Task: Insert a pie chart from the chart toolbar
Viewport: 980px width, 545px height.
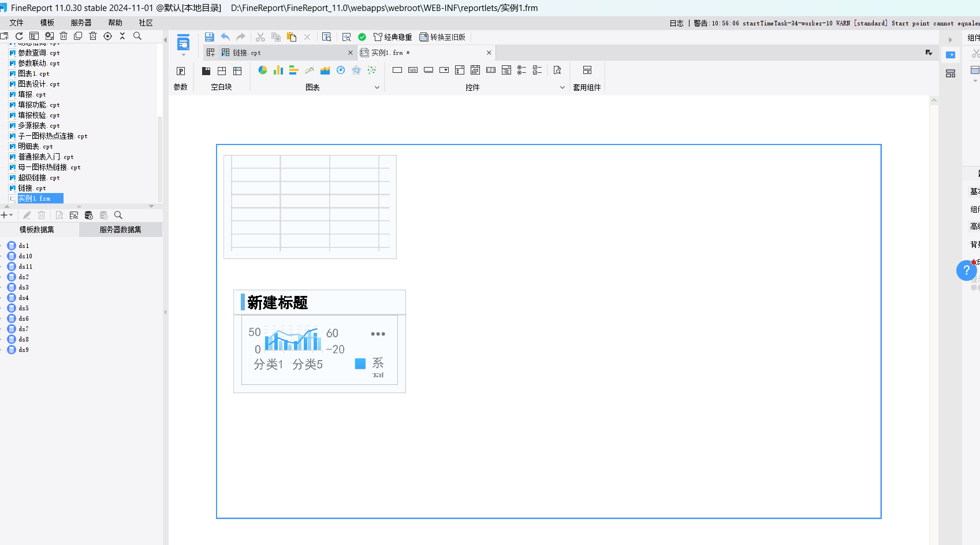Action: (x=263, y=70)
